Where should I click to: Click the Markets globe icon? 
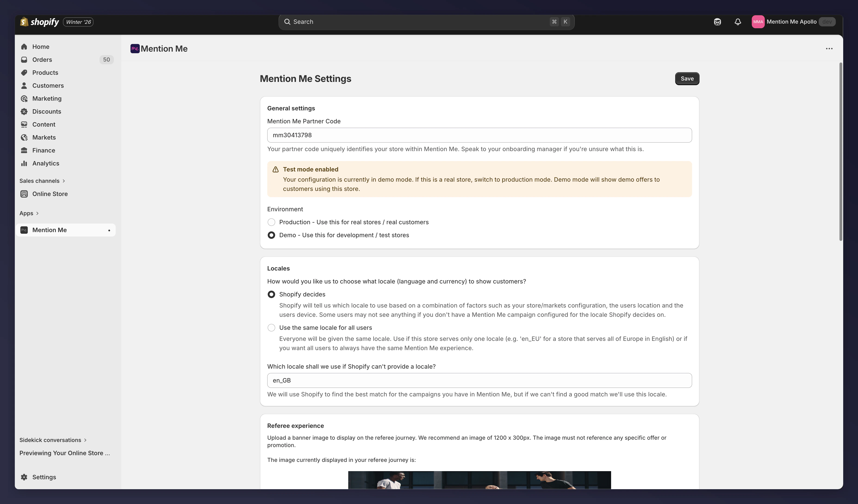(24, 137)
